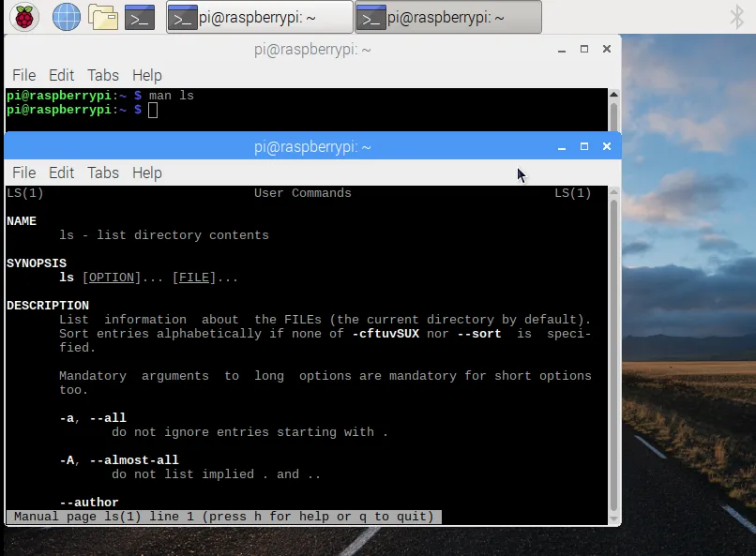Viewport: 756px width, 556px height.
Task: Switch to the first terminal taskbar button
Action: click(259, 17)
